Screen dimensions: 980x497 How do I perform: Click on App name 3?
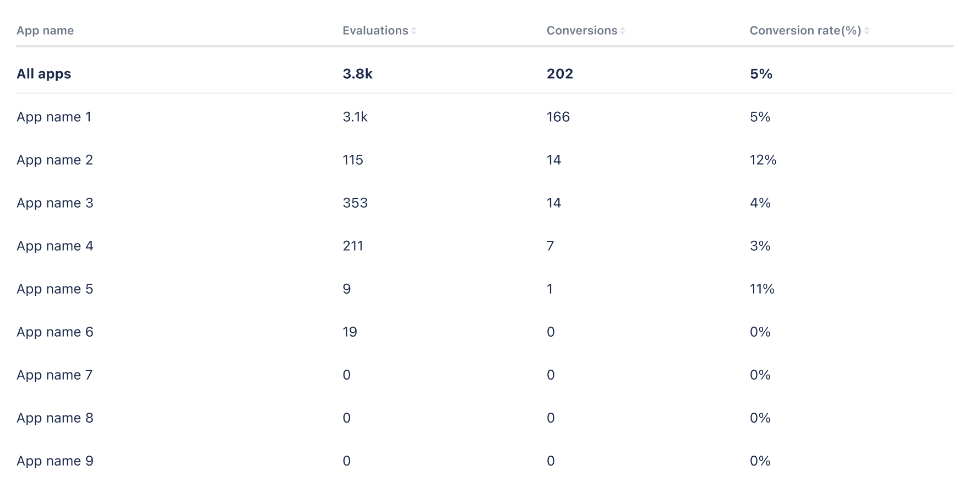coord(55,203)
